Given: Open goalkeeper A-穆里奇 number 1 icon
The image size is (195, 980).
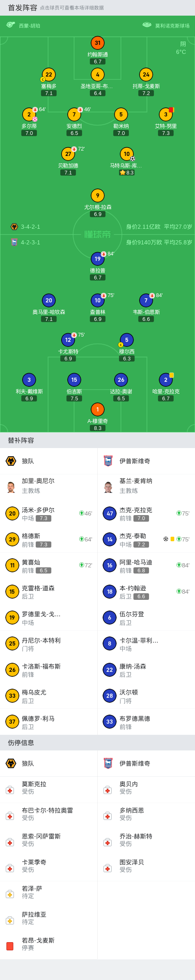Looking at the screenshot, I should 98,409.
